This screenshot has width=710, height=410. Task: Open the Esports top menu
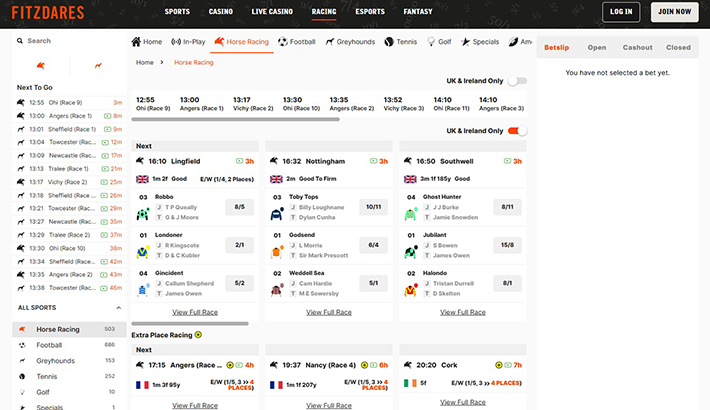(370, 12)
